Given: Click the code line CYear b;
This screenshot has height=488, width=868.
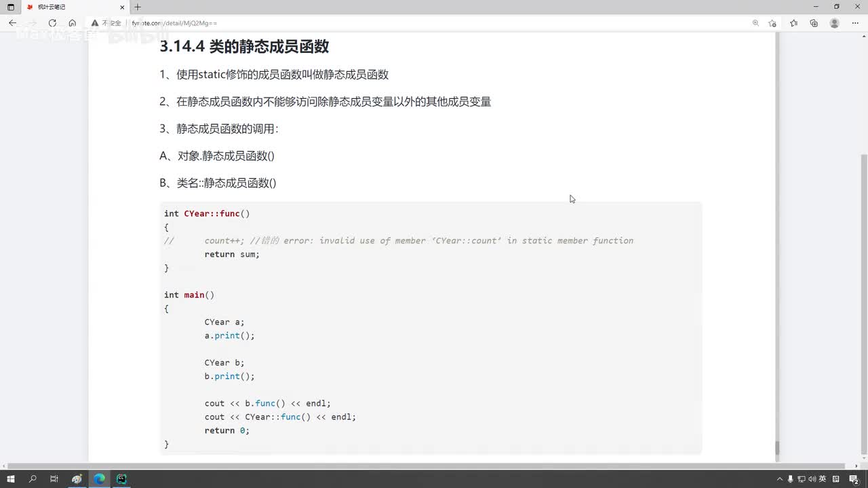Looking at the screenshot, I should pos(224,363).
